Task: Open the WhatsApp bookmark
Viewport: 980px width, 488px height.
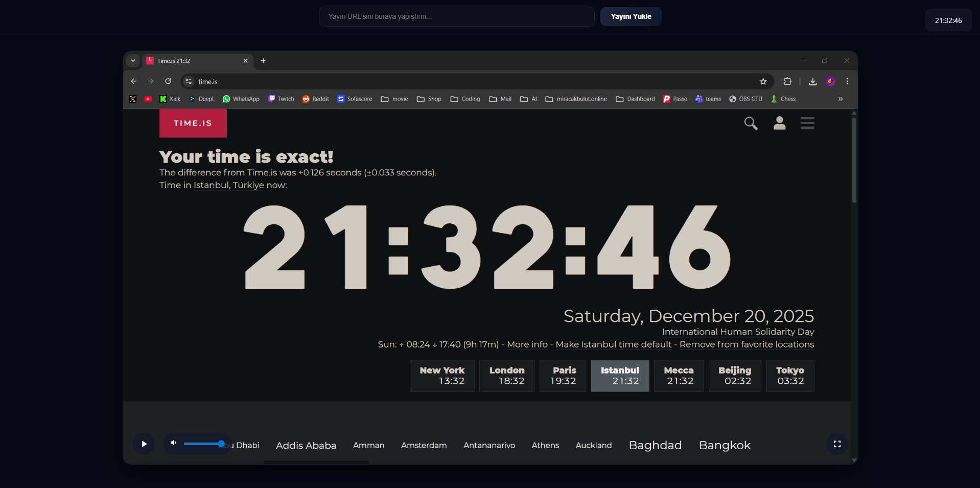Action: point(241,99)
